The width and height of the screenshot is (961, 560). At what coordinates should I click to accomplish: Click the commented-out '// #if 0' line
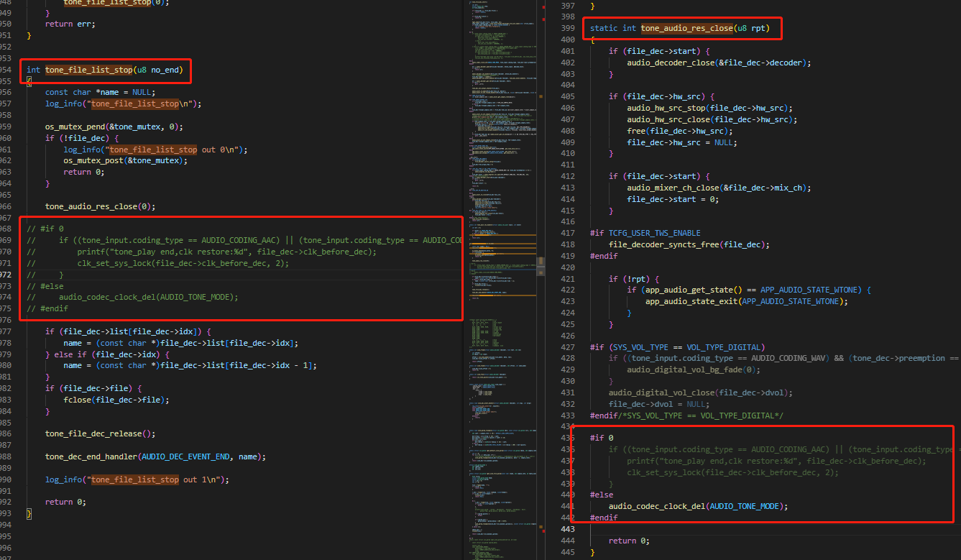tap(45, 229)
